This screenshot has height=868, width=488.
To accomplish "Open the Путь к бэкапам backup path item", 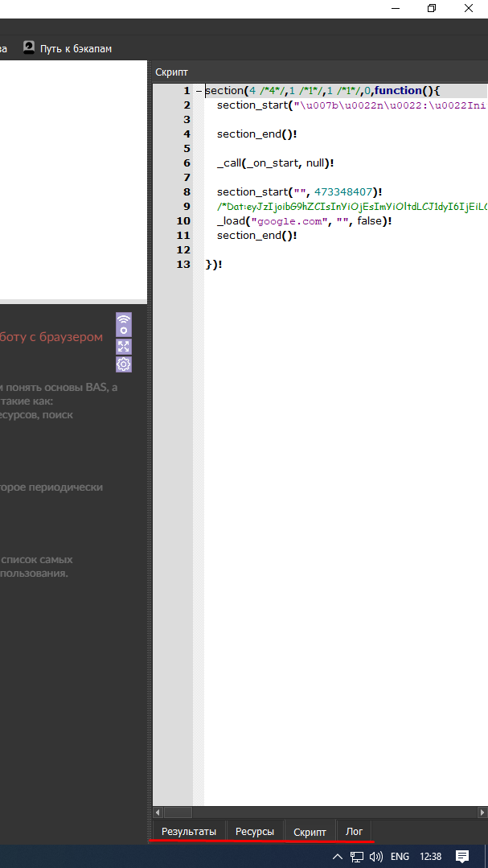I will click(68, 48).
